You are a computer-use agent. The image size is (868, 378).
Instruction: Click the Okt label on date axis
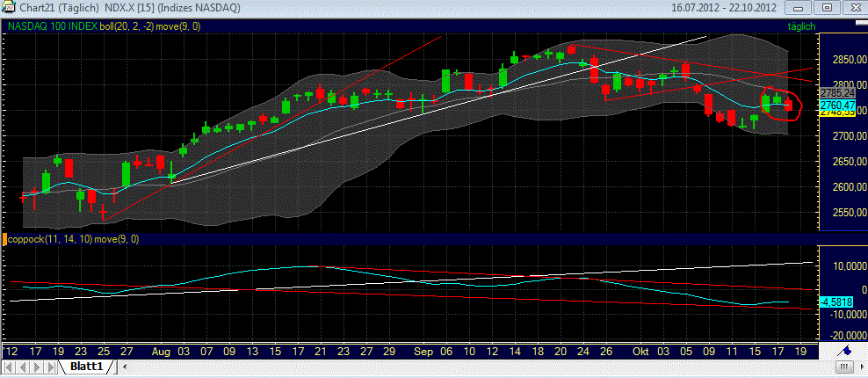tap(641, 352)
